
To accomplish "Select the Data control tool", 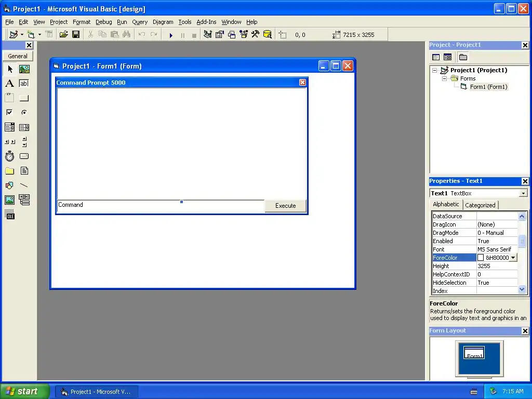I will point(24,200).
